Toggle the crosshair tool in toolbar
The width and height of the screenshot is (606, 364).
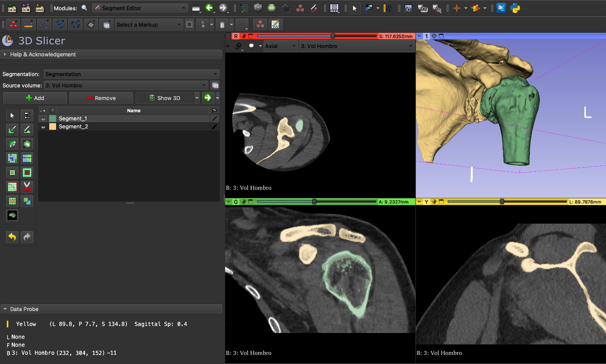click(457, 8)
